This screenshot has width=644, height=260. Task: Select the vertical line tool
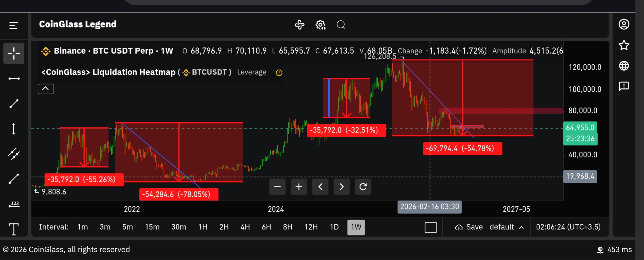14,129
